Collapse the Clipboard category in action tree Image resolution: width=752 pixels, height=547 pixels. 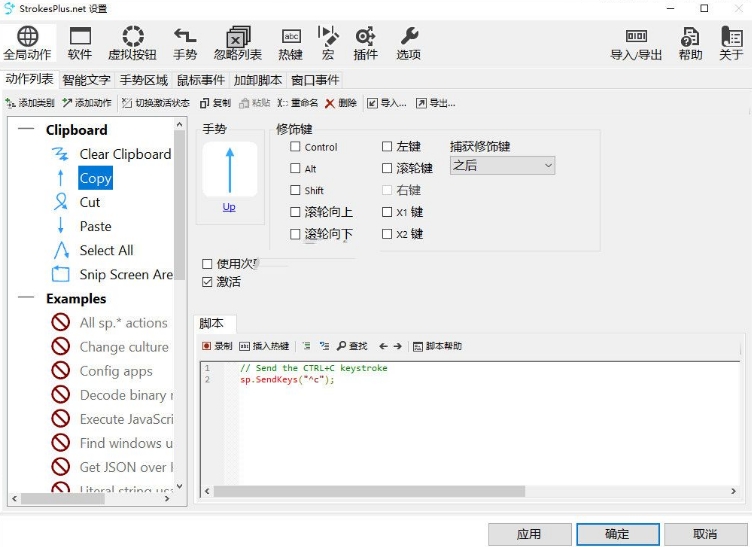26,130
